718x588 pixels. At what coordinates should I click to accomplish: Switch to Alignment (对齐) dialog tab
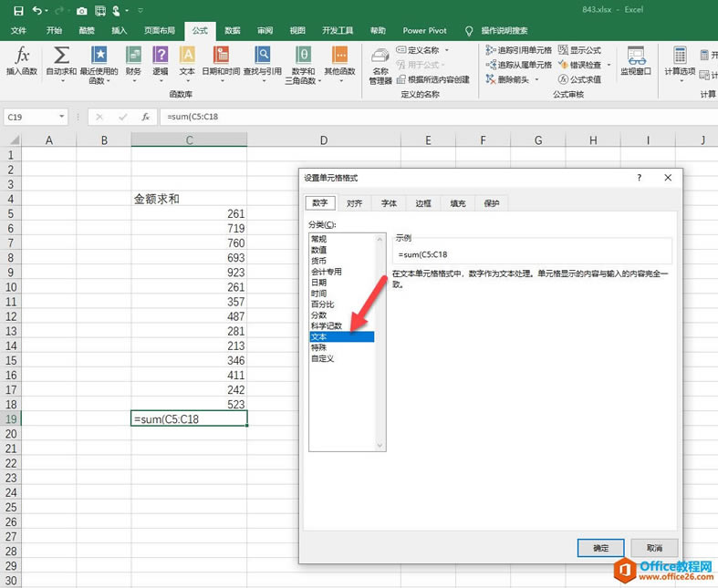(354, 203)
